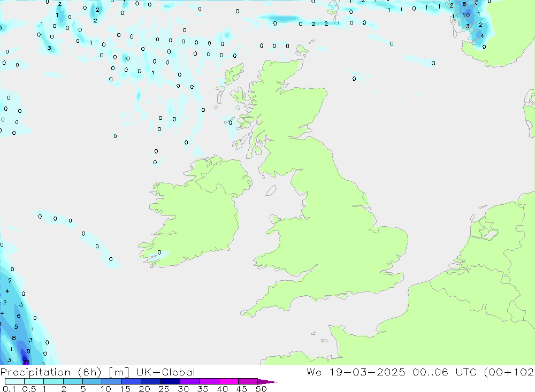Choose the 40–45 magenta legend swatch

tap(228, 381)
